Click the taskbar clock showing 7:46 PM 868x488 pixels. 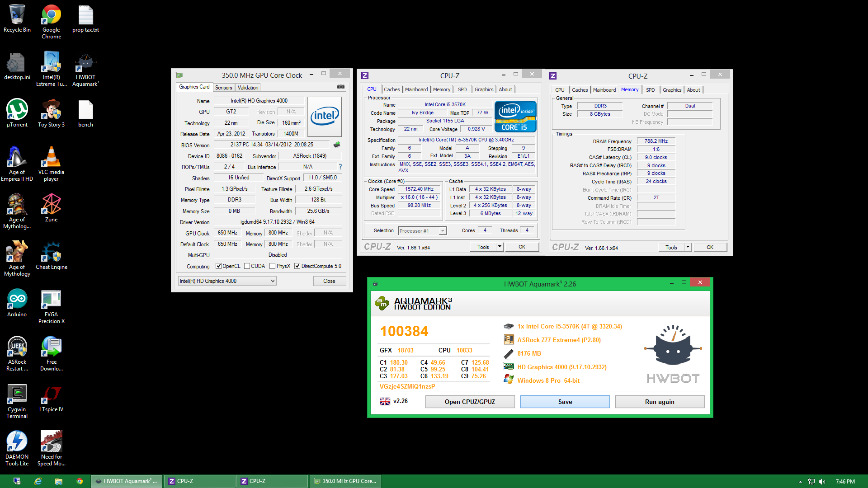click(845, 482)
